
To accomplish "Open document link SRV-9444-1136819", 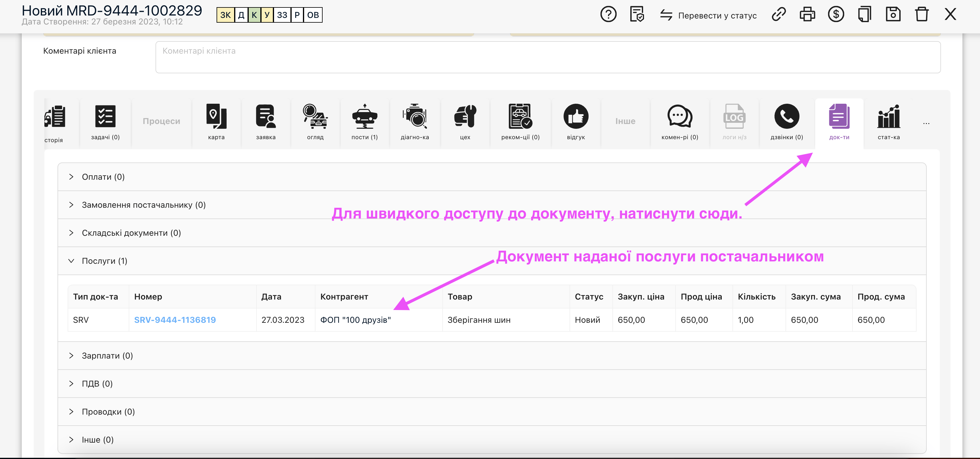I will tap(175, 320).
